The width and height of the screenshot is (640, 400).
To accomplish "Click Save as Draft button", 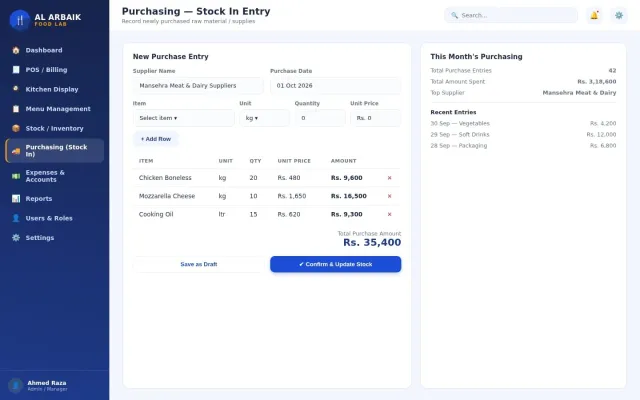I will point(199,264).
